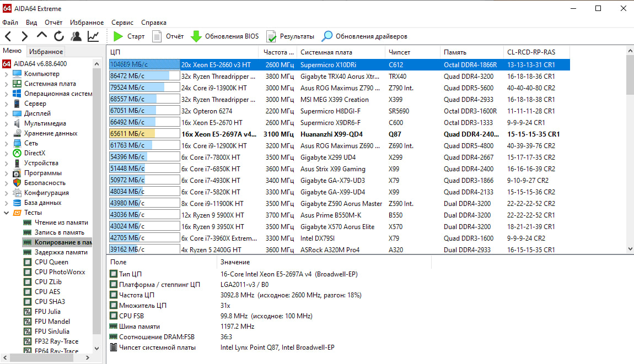Open the Сервис menu

tap(122, 23)
